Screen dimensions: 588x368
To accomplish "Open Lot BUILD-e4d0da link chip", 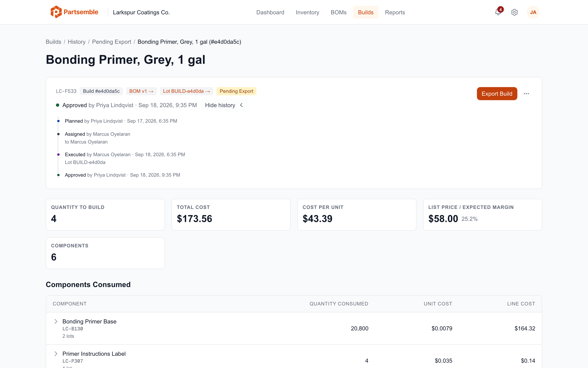I will 186,91.
